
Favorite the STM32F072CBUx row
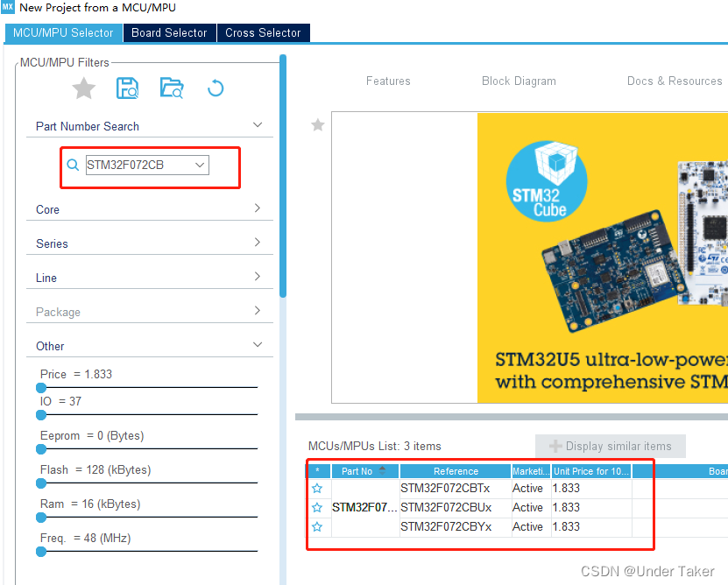[317, 507]
